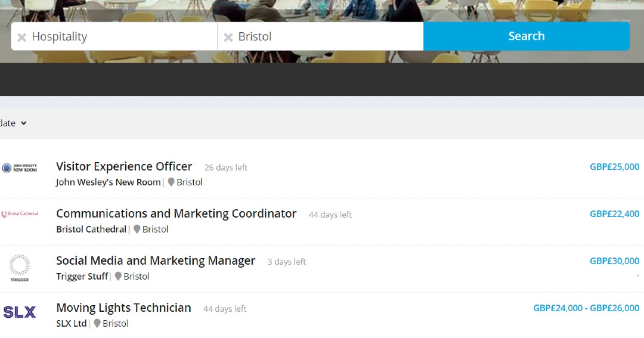Click the location pin by John Wesley's New Room
The height and width of the screenshot is (338, 644).
point(171,182)
